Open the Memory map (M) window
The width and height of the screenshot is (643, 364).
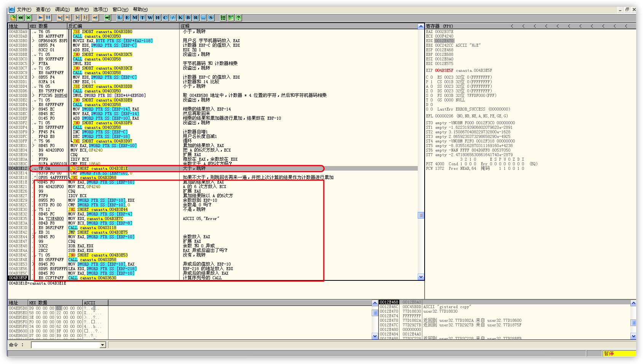135,17
